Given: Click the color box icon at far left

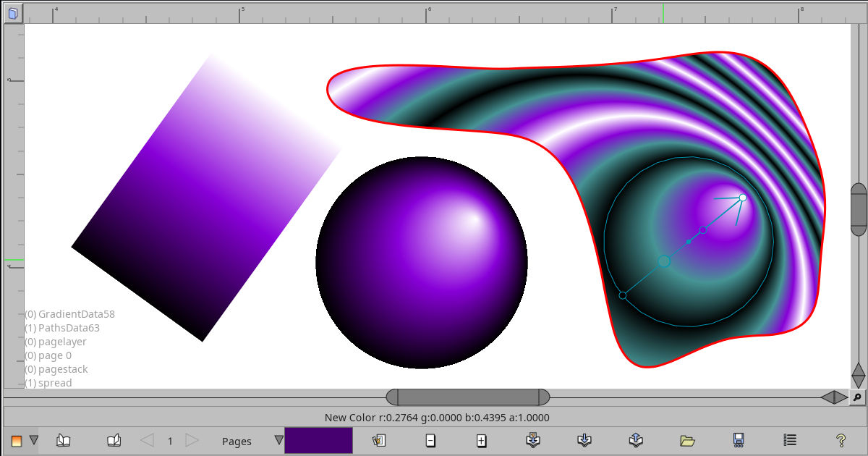Looking at the screenshot, I should tap(17, 439).
